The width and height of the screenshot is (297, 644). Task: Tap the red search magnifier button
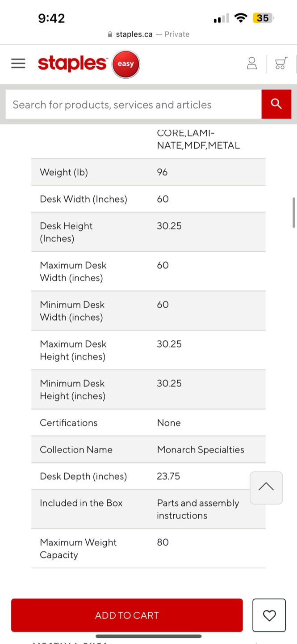tap(276, 104)
